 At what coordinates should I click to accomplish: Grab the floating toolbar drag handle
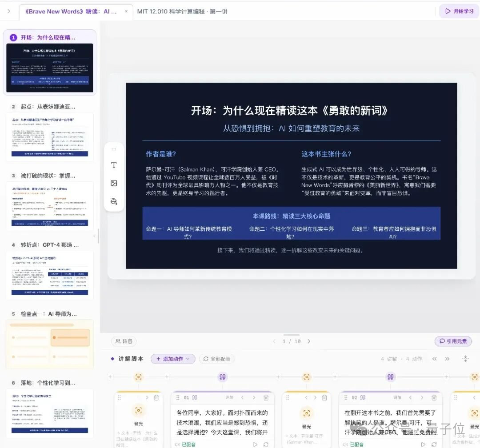point(114,149)
